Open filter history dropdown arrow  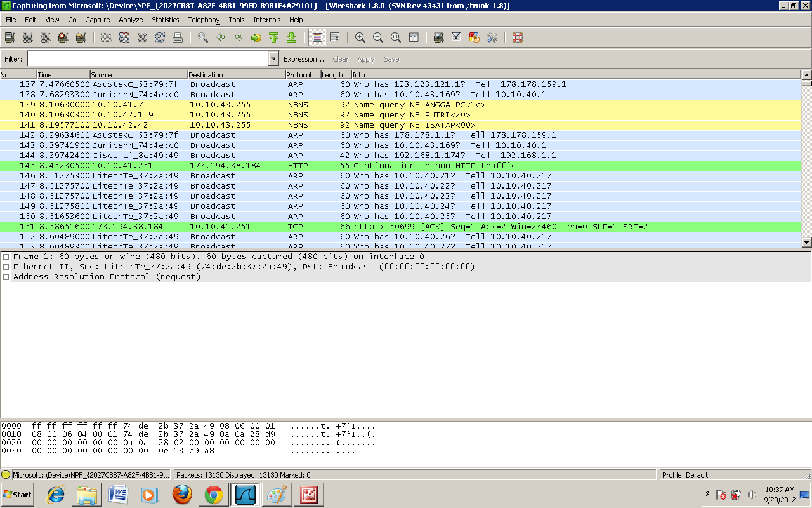click(x=274, y=59)
